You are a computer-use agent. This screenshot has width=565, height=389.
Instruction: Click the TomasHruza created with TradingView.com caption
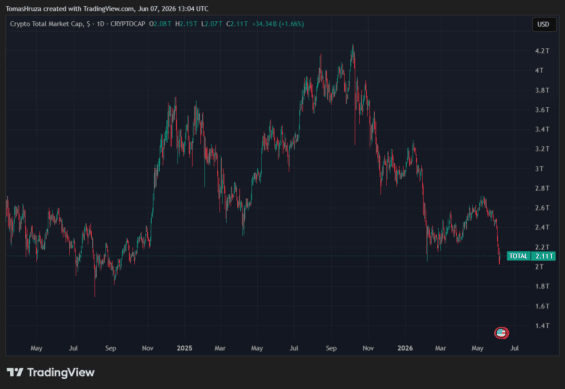[107, 8]
